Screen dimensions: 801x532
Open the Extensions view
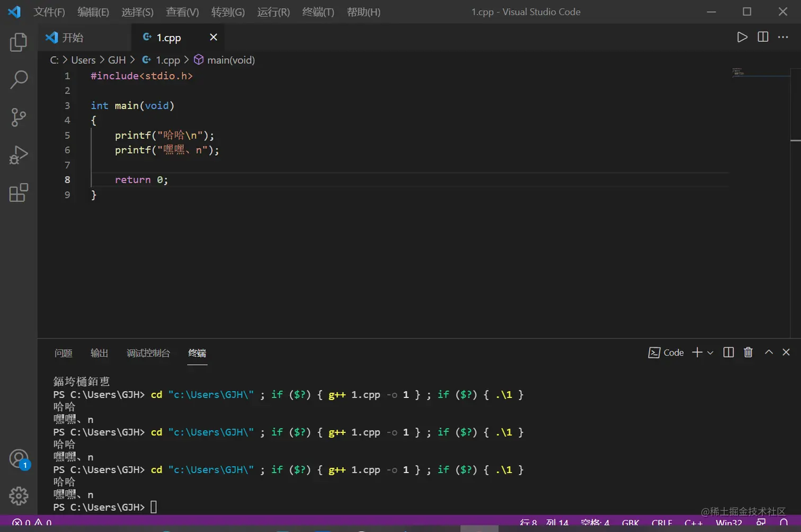tap(19, 193)
